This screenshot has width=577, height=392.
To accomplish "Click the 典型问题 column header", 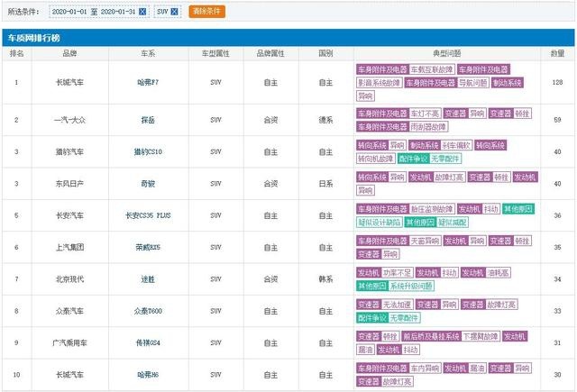I will [x=447, y=54].
